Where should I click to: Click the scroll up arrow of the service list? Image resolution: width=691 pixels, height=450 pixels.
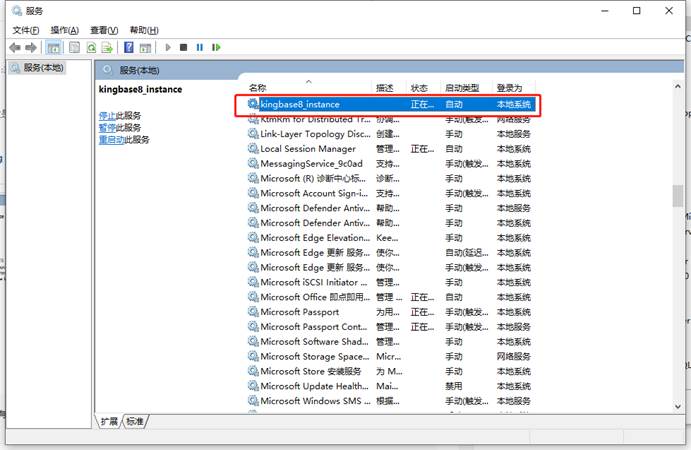click(678, 86)
